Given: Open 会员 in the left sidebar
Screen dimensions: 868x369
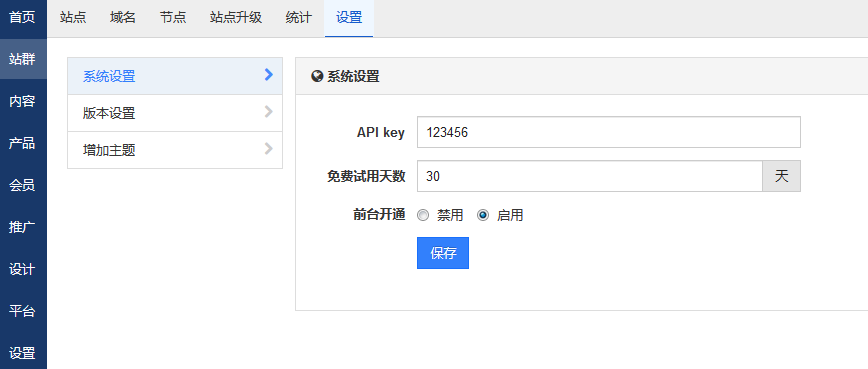Looking at the screenshot, I should point(23,185).
